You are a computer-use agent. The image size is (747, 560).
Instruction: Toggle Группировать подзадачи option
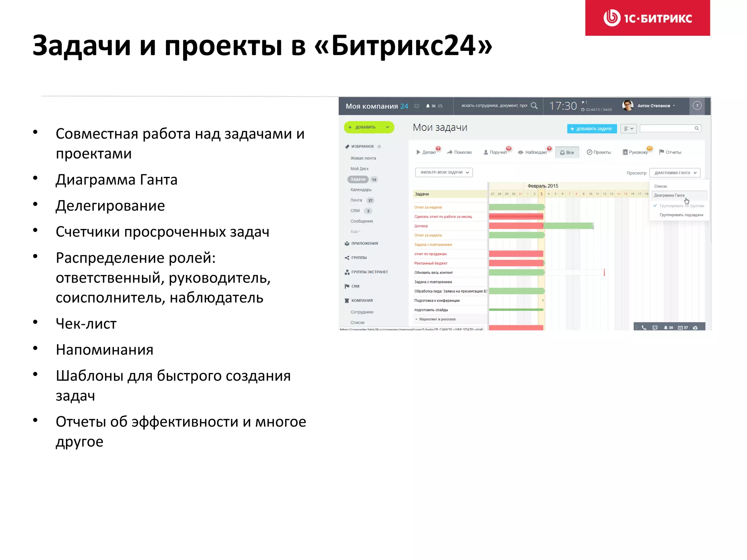point(681,215)
